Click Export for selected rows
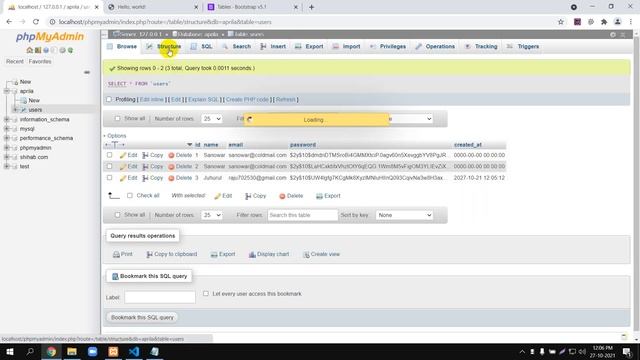Image resolution: width=640 pixels, height=360 pixels. (328, 196)
